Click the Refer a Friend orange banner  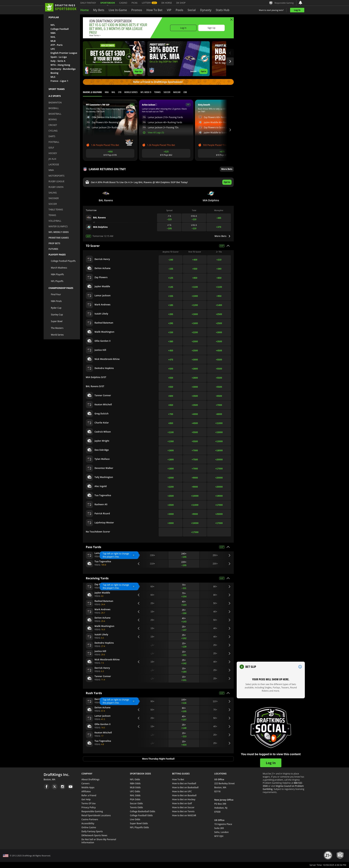pos(158,82)
